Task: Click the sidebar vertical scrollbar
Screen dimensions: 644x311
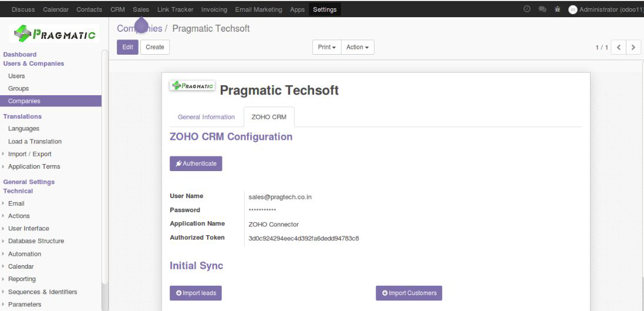Action: (x=104, y=166)
